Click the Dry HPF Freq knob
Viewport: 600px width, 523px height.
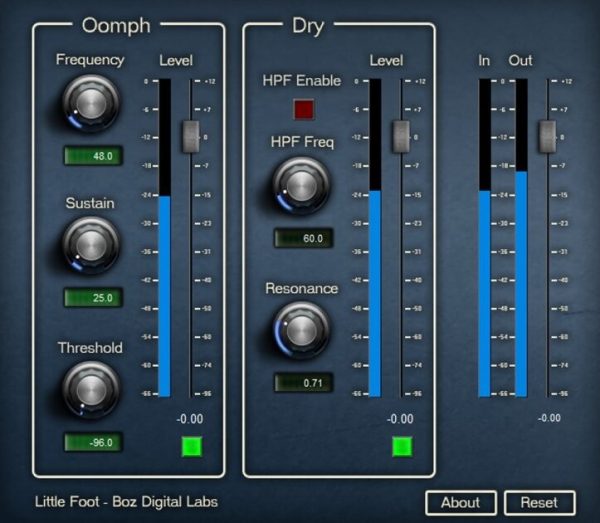(302, 186)
